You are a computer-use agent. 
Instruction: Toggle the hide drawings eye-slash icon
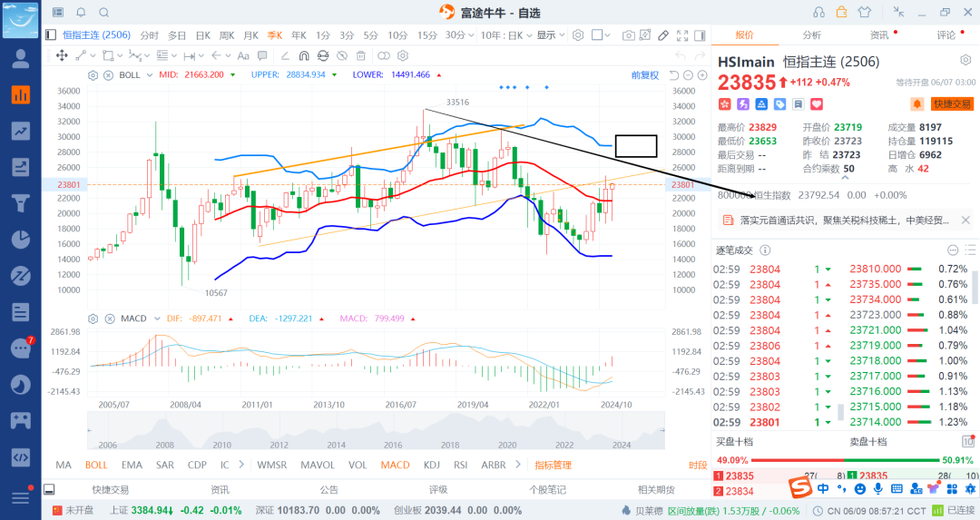click(342, 55)
